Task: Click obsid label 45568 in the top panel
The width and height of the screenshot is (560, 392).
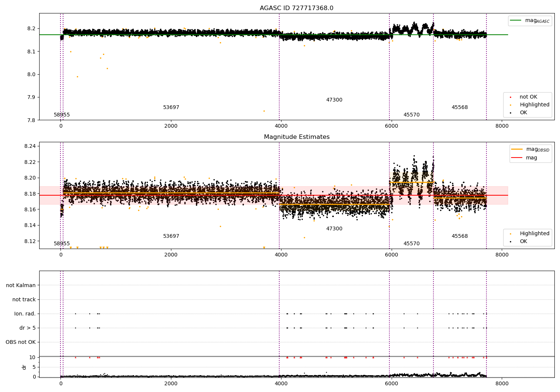Action: pyautogui.click(x=460, y=108)
